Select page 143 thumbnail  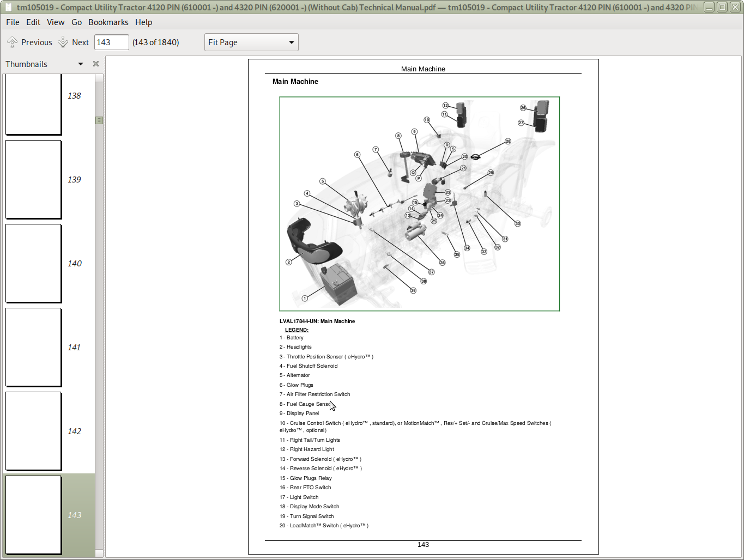[33, 515]
